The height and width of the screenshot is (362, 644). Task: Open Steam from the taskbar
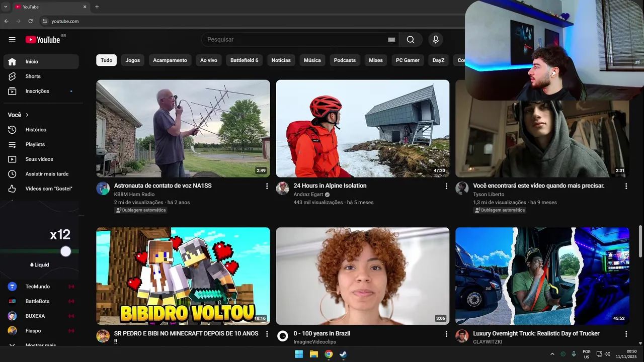pyautogui.click(x=343, y=354)
